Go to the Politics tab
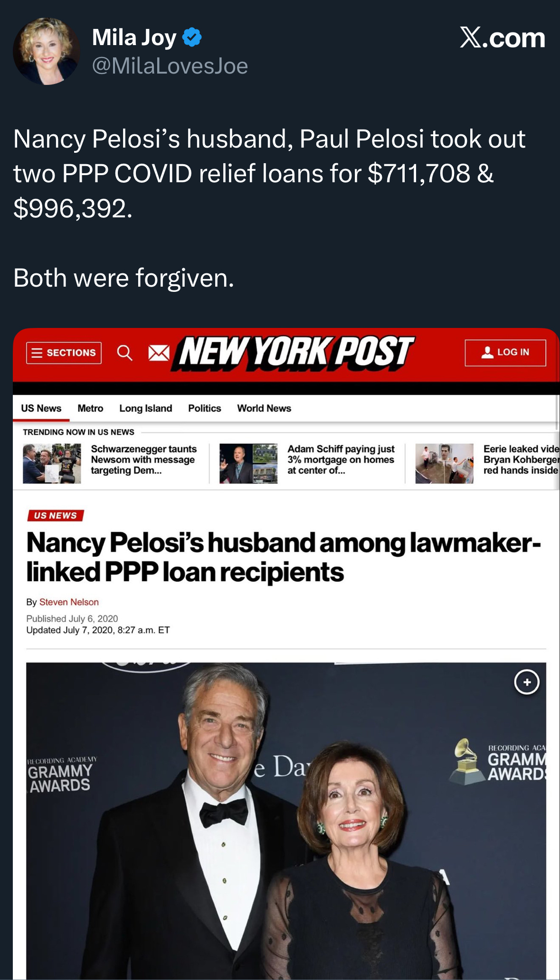This screenshot has width=560, height=980. 205,408
